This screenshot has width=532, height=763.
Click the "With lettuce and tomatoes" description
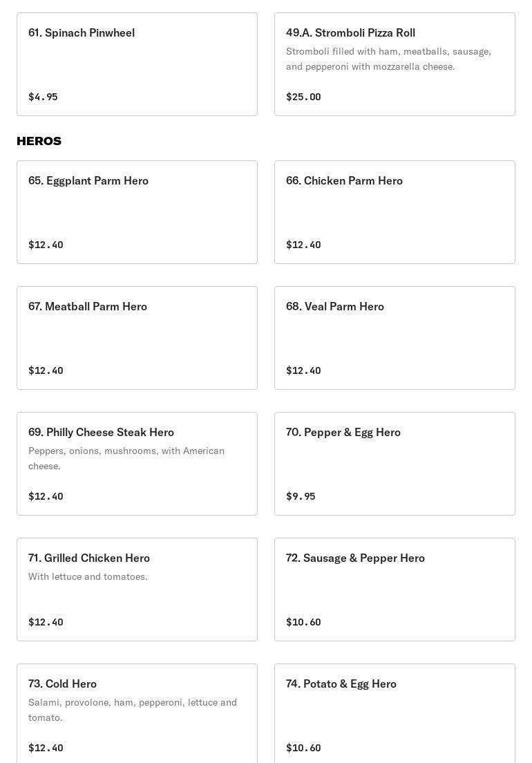(x=88, y=576)
